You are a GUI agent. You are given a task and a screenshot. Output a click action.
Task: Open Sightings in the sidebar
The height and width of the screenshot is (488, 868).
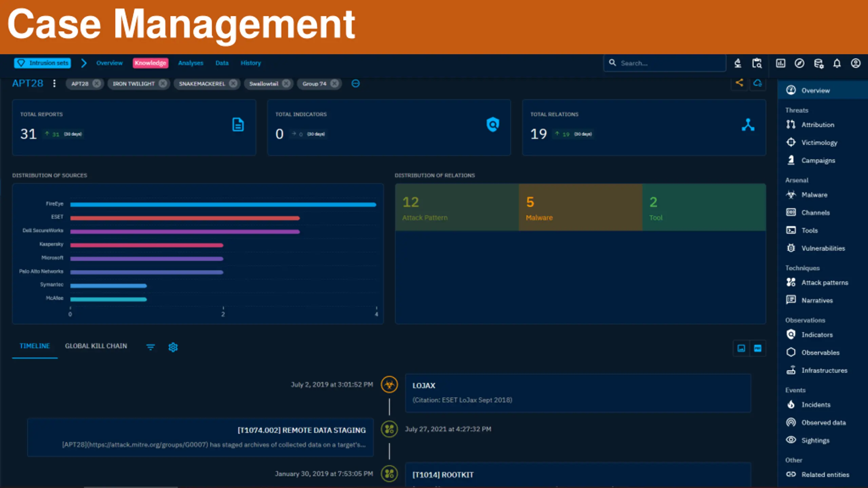pyautogui.click(x=823, y=440)
